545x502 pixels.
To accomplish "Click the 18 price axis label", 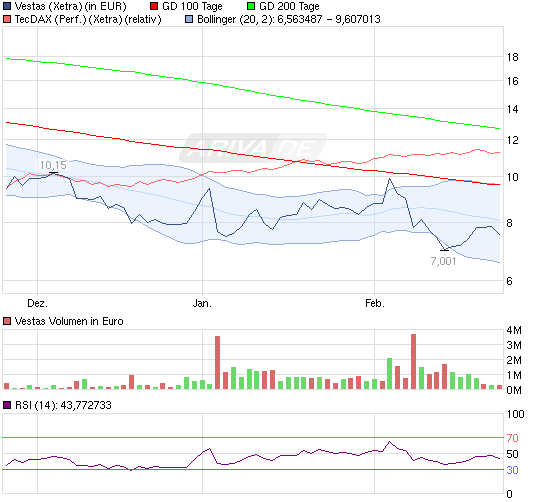I will [x=512, y=57].
